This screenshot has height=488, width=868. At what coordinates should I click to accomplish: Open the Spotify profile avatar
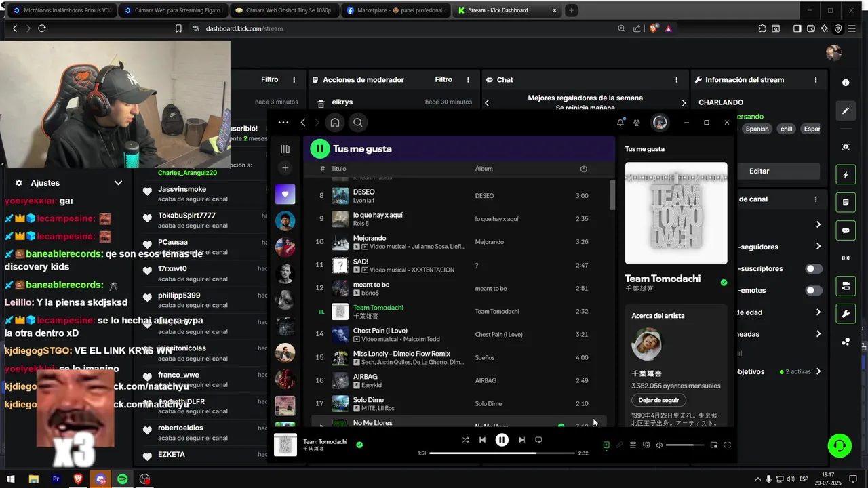(660, 123)
